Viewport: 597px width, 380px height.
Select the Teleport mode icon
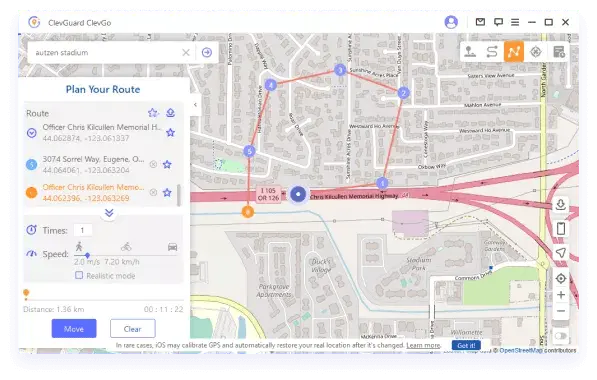[470, 51]
